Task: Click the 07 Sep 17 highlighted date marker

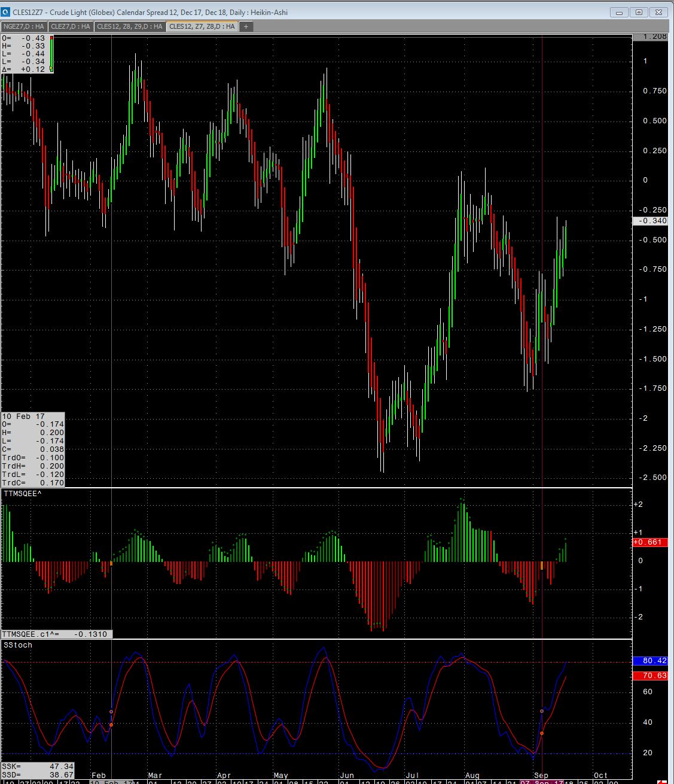Action: pyautogui.click(x=542, y=782)
